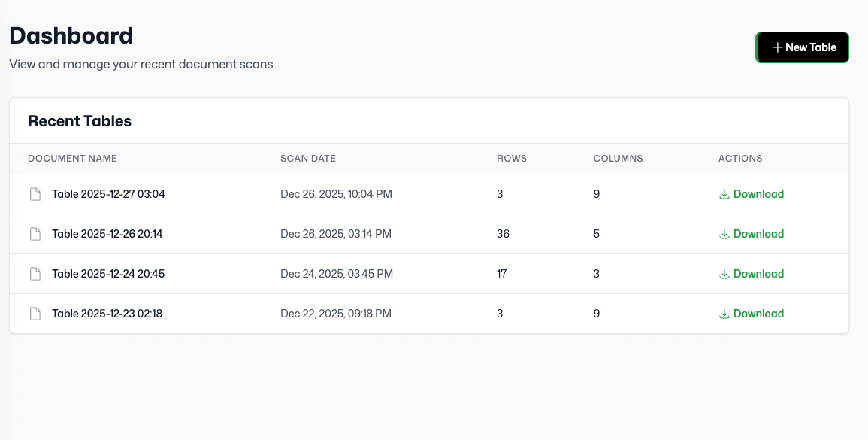Click the Download link for Table 2025-12-23 02:18
Screen dimensions: 868x440
coord(759,314)
